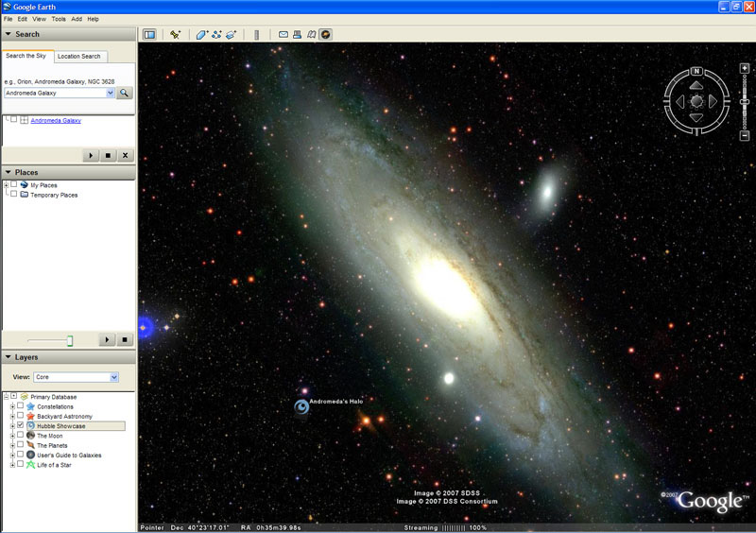
Task: Collapse the Places panel header
Action: coord(9,172)
